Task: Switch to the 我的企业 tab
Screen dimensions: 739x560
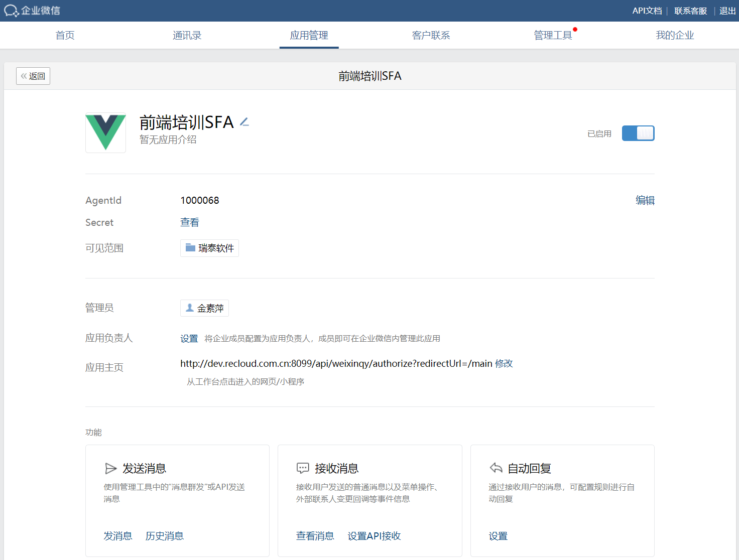Action: [x=675, y=35]
